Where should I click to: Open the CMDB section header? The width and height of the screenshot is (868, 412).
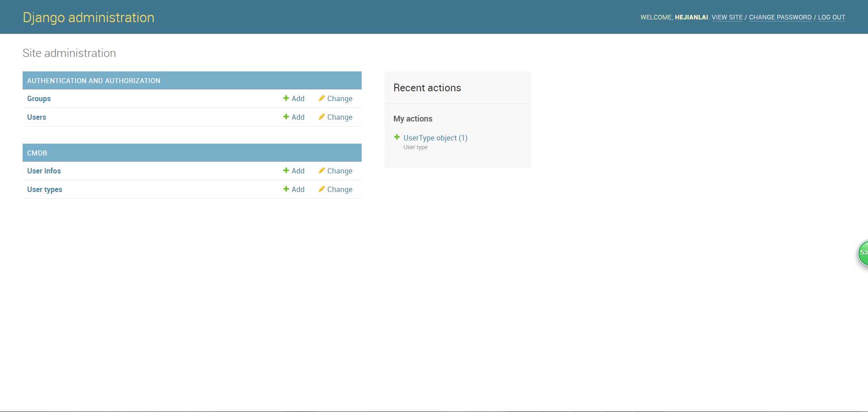tap(37, 153)
